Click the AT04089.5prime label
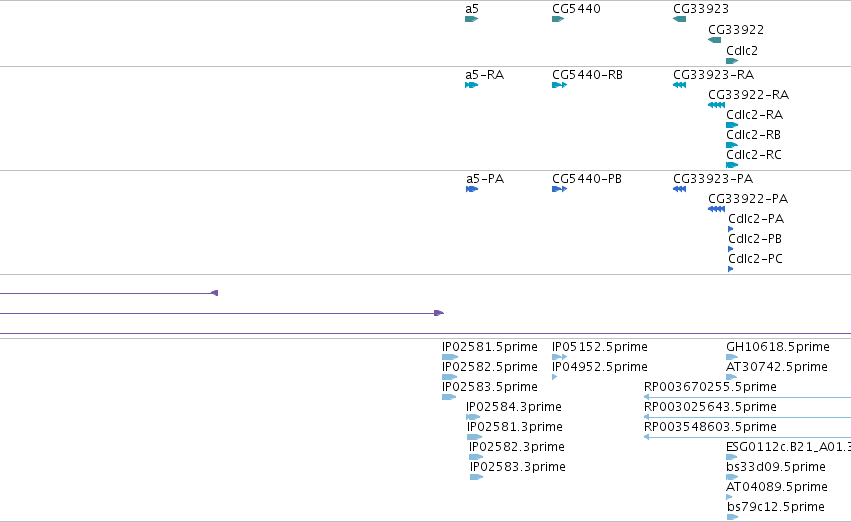The width and height of the screenshot is (851, 522). (x=777, y=487)
